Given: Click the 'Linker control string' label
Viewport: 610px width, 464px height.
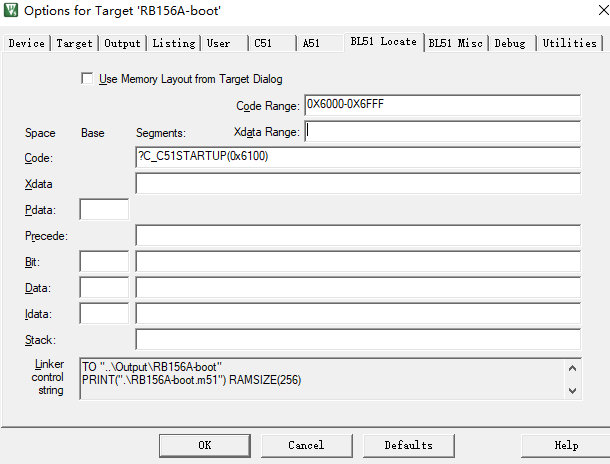Looking at the screenshot, I should 48,377.
